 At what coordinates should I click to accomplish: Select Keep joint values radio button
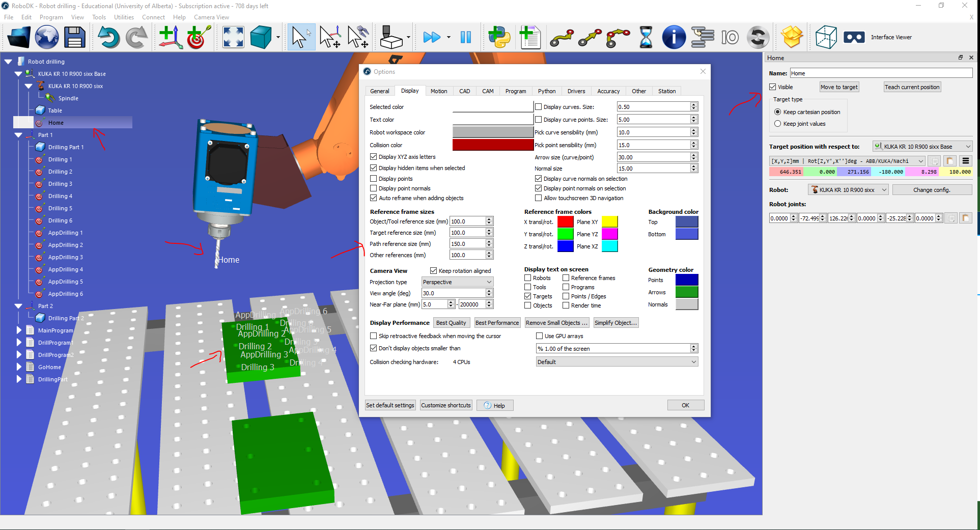coord(777,124)
